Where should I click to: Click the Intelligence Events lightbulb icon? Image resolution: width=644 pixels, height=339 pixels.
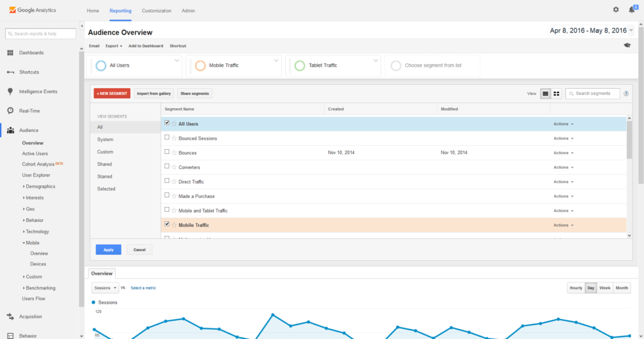pyautogui.click(x=10, y=92)
